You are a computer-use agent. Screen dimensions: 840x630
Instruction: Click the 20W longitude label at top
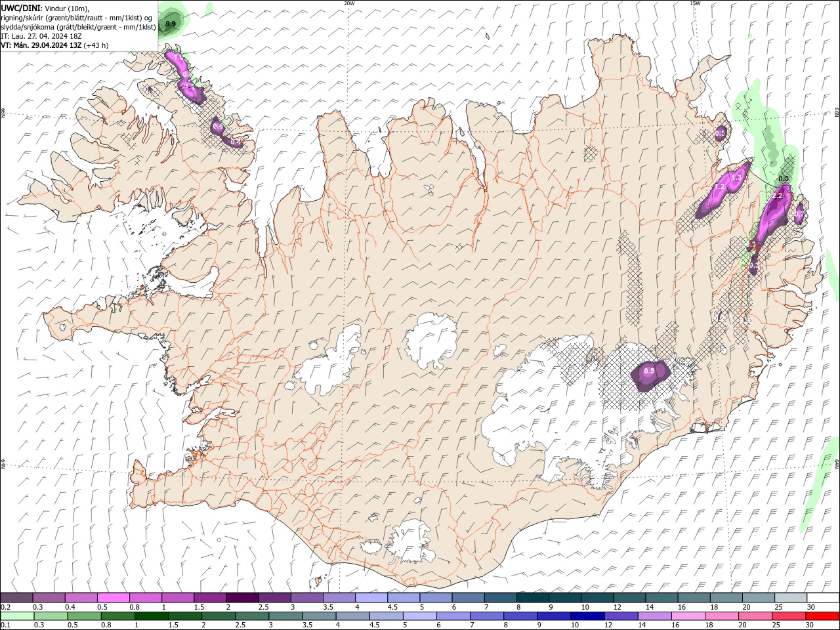pyautogui.click(x=349, y=3)
